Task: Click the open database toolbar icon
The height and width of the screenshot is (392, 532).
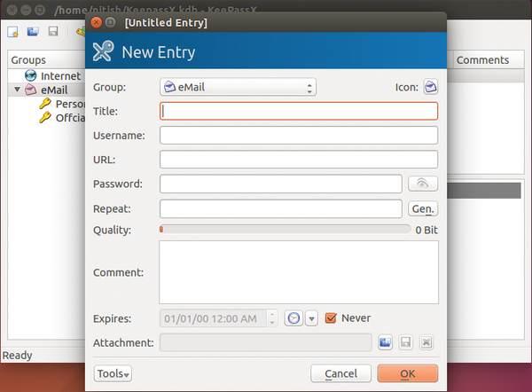Action: point(33,32)
